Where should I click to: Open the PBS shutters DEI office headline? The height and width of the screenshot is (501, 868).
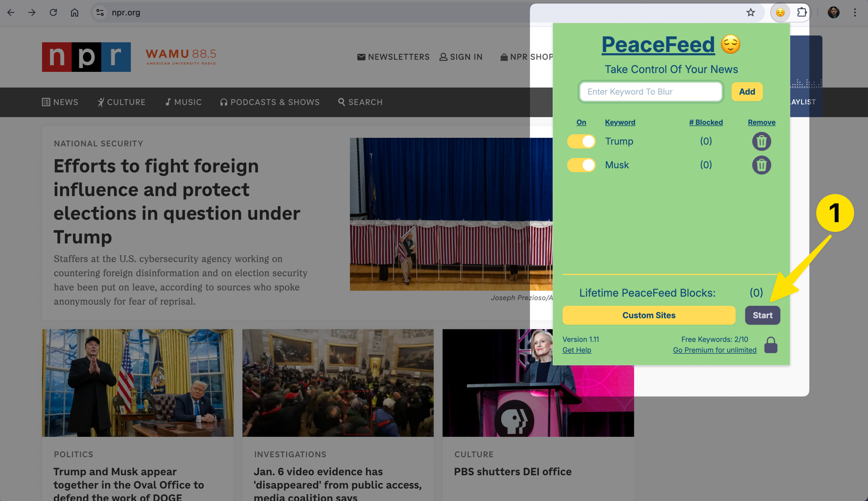point(513,472)
